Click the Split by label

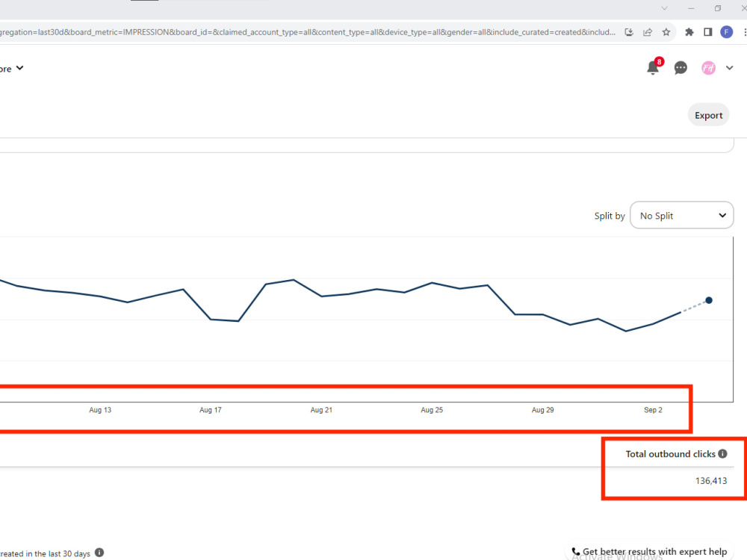(610, 216)
